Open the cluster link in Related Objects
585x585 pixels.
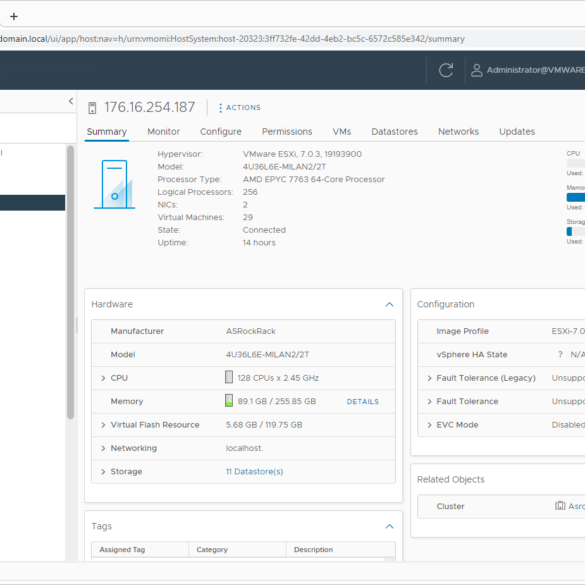click(x=576, y=506)
